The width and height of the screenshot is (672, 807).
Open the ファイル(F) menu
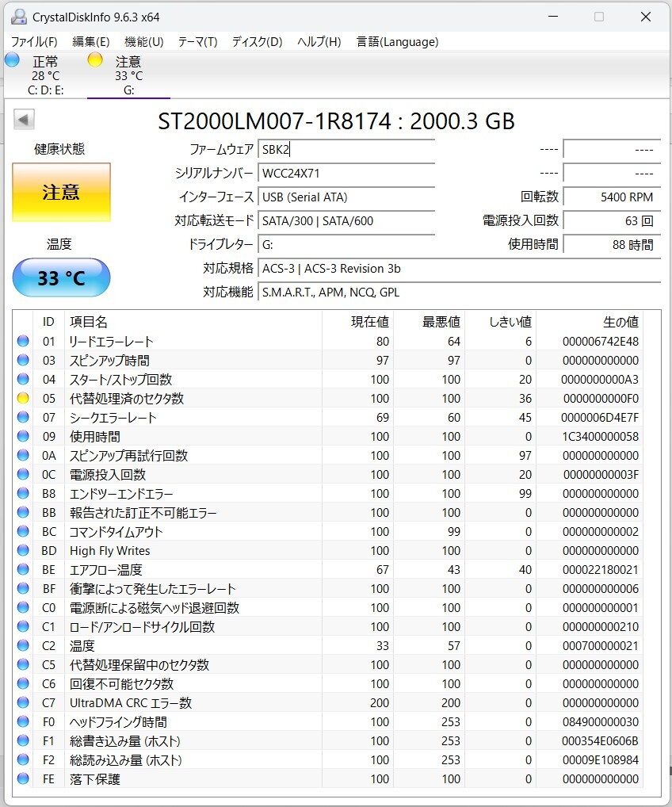(x=34, y=42)
